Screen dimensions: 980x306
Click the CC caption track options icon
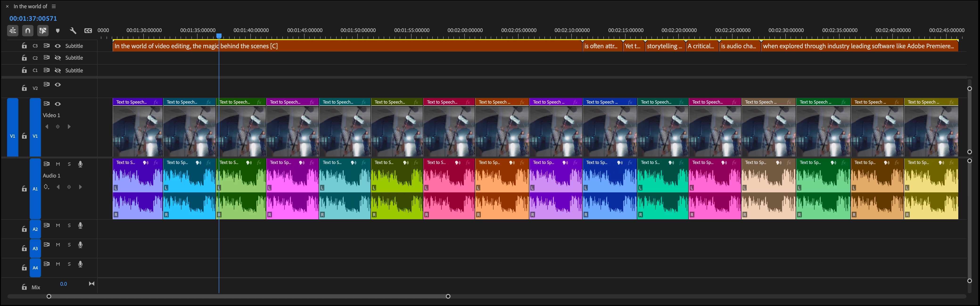coord(88,31)
